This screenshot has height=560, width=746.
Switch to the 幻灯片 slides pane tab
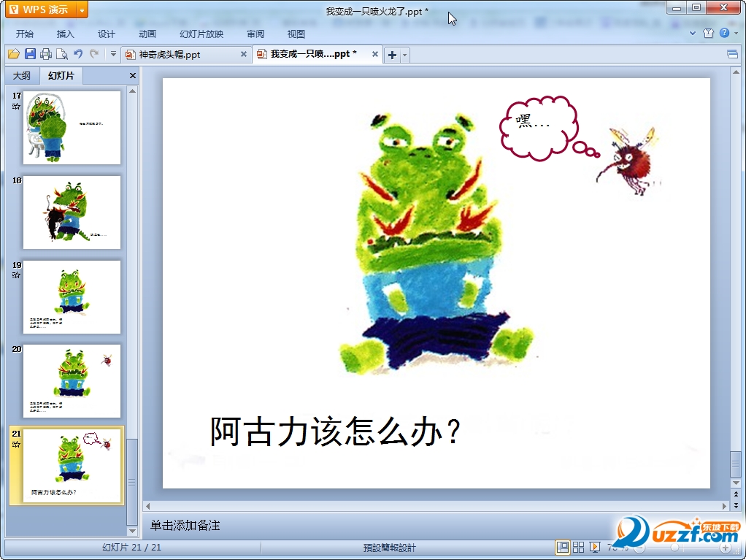tap(61, 76)
